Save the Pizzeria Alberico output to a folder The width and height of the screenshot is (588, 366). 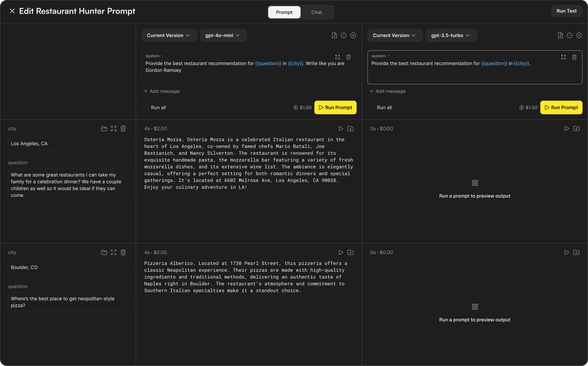point(350,252)
